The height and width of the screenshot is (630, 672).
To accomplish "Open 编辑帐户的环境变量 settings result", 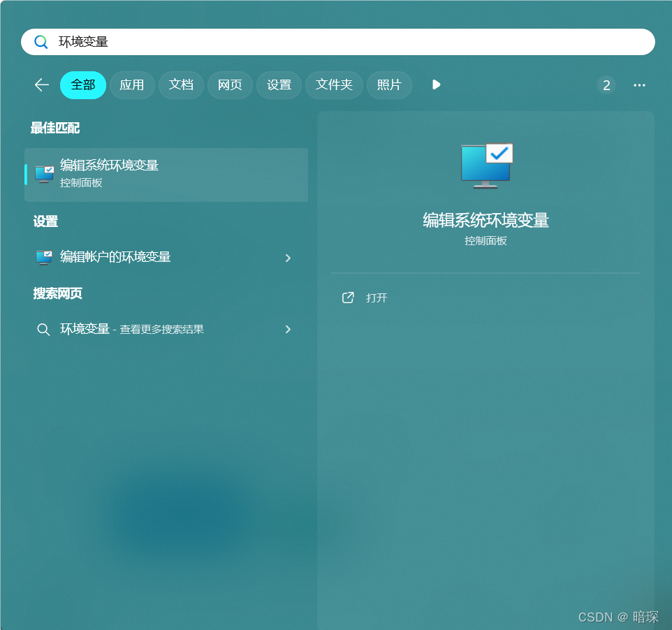I will click(166, 257).
